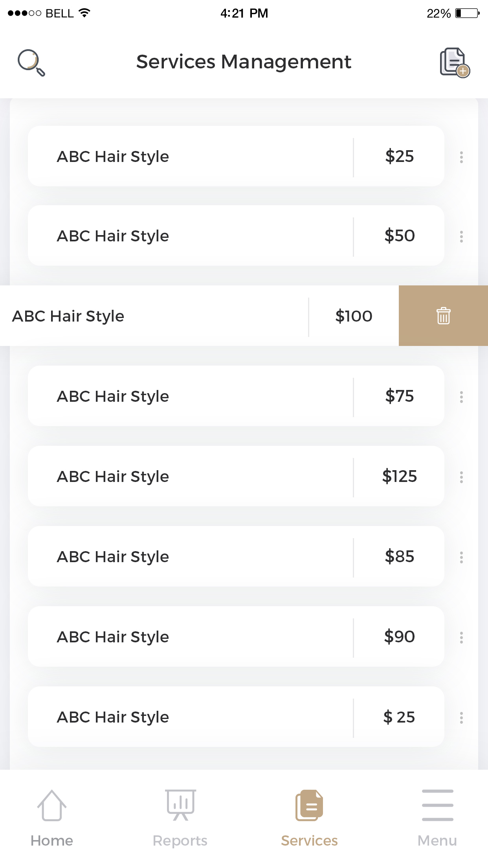The width and height of the screenshot is (488, 868).
Task: Open three-dot menu for the last service row
Action: (x=461, y=717)
